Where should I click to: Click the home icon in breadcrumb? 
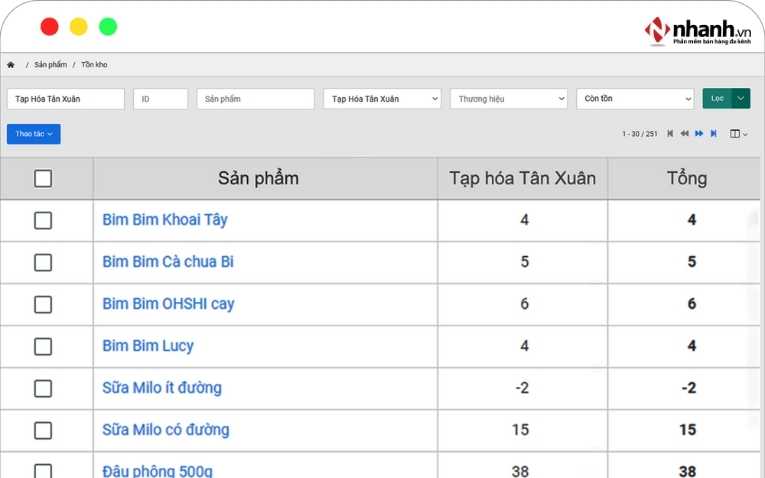11,65
